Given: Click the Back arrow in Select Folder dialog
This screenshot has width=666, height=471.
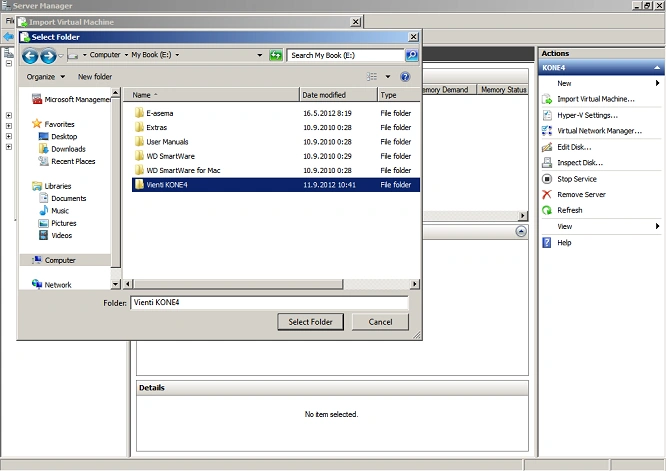Looking at the screenshot, I should pos(30,55).
